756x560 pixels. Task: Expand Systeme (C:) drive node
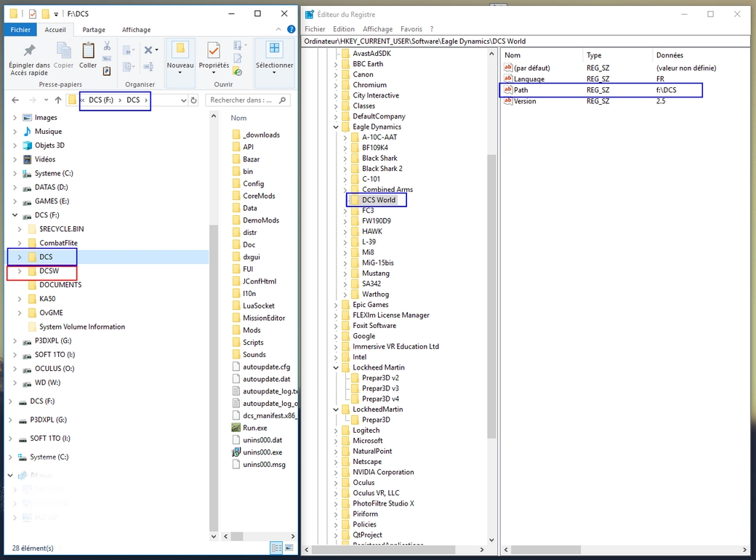pos(15,173)
